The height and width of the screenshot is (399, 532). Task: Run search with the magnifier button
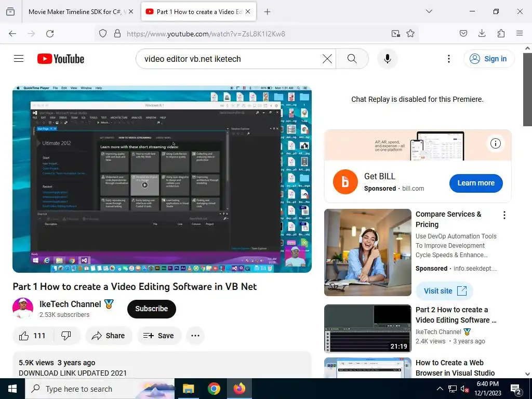[x=352, y=59]
